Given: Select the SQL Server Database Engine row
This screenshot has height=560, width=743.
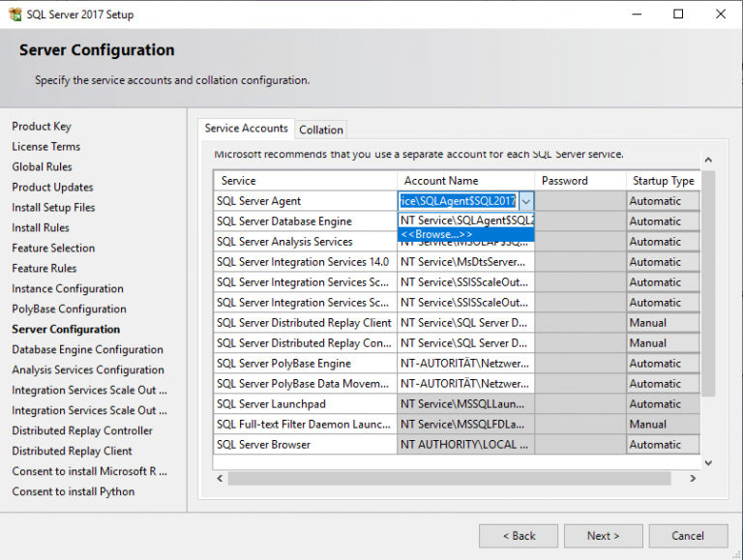Looking at the screenshot, I should coord(305,221).
